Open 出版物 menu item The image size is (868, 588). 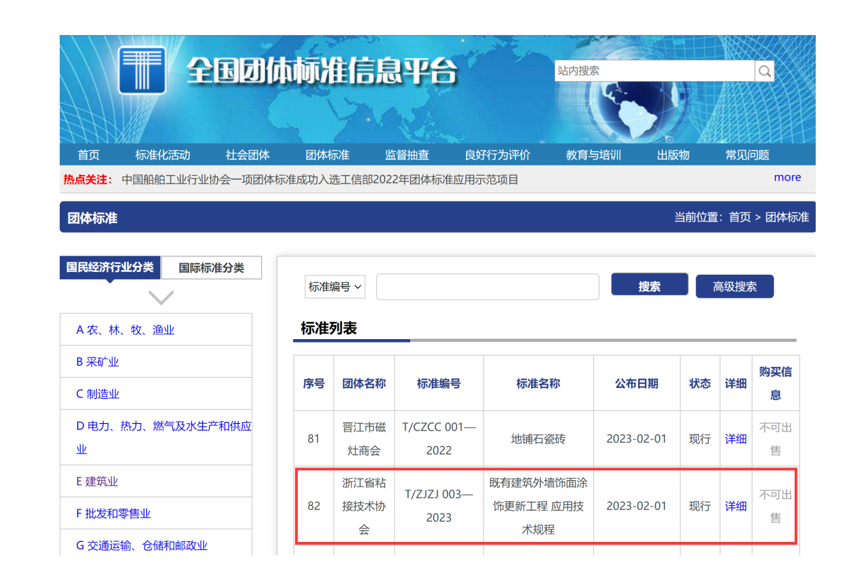coord(673,155)
